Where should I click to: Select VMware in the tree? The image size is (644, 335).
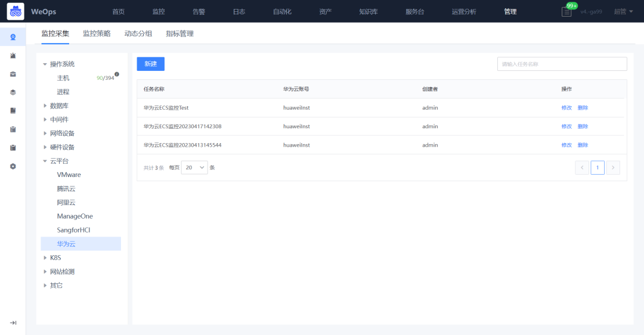(69, 175)
